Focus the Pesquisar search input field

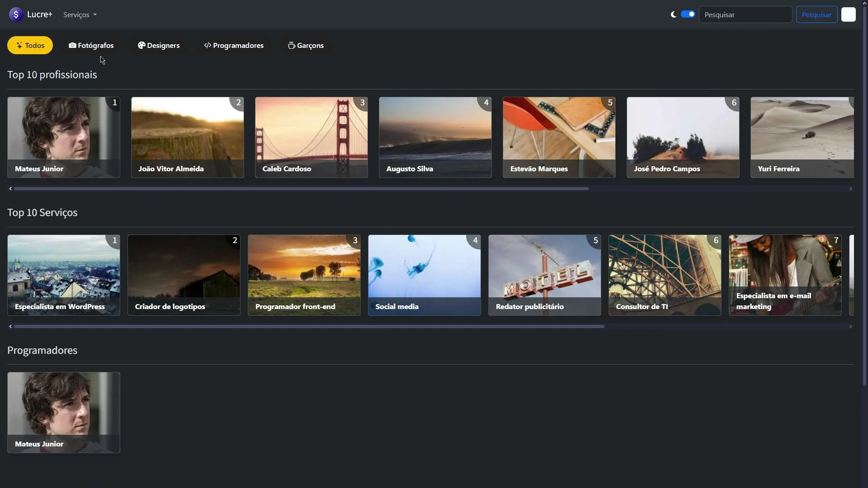point(745,14)
